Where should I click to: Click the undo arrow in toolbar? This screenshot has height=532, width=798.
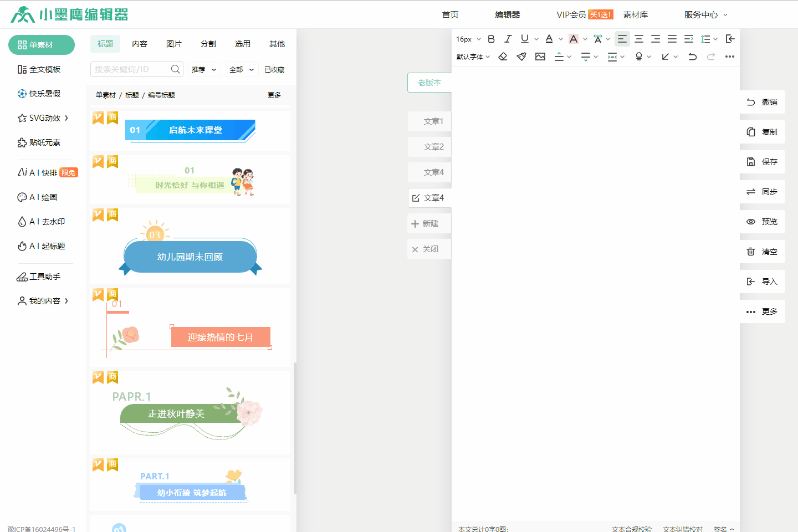[692, 57]
